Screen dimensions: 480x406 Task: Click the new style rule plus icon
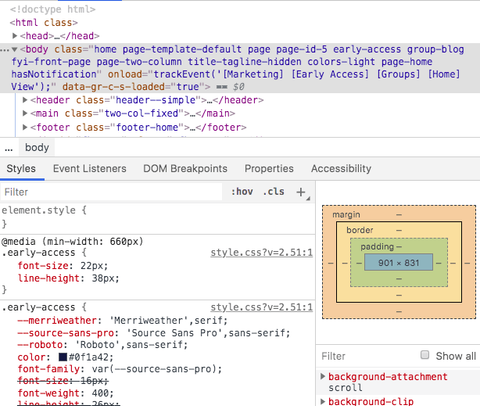click(x=301, y=192)
